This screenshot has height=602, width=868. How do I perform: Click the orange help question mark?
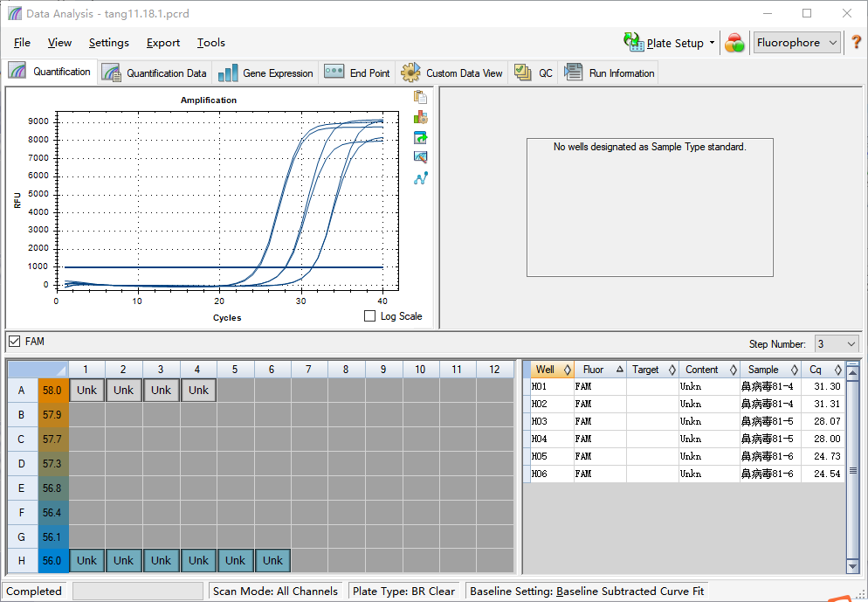[856, 42]
